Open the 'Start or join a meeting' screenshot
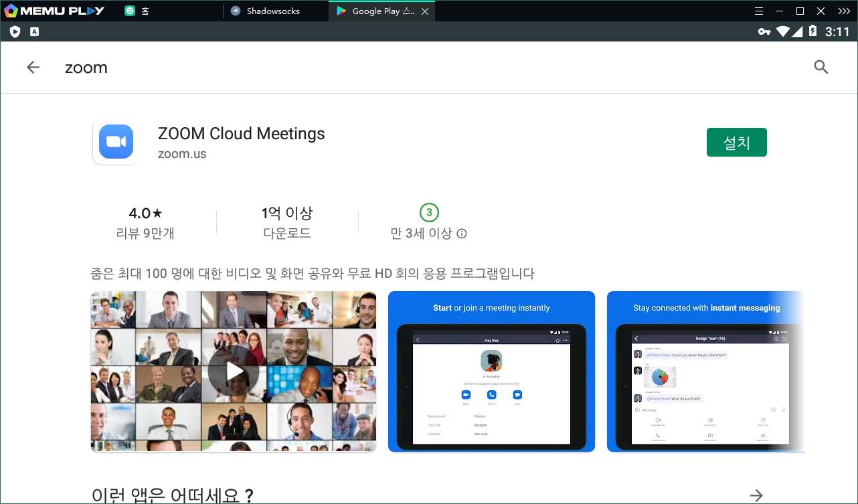The width and height of the screenshot is (858, 504). (x=491, y=371)
